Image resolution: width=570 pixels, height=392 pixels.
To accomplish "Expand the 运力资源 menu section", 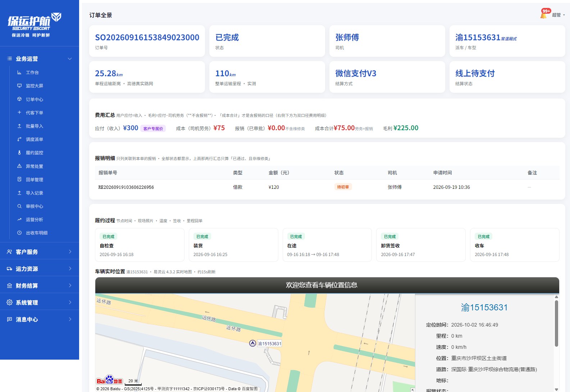I will 40,269.
